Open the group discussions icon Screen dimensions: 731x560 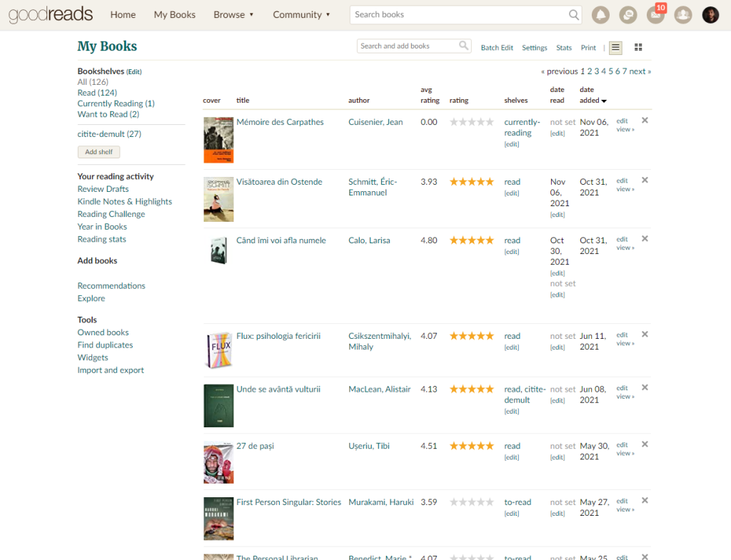click(x=628, y=16)
